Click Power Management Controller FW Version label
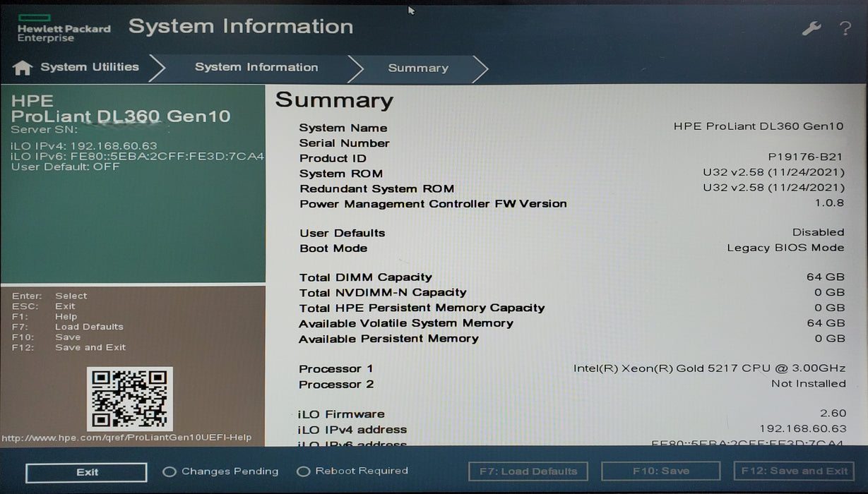The width and height of the screenshot is (868, 494). coord(433,204)
